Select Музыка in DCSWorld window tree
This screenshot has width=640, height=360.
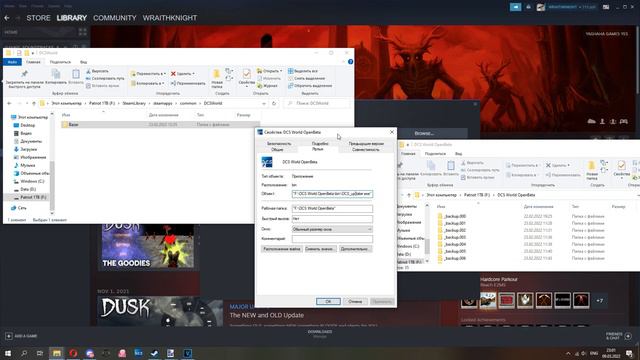point(28,165)
